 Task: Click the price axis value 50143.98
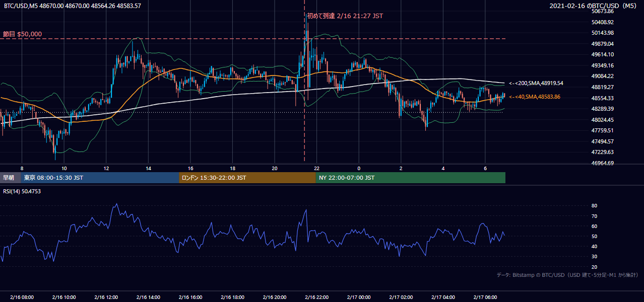[602, 33]
